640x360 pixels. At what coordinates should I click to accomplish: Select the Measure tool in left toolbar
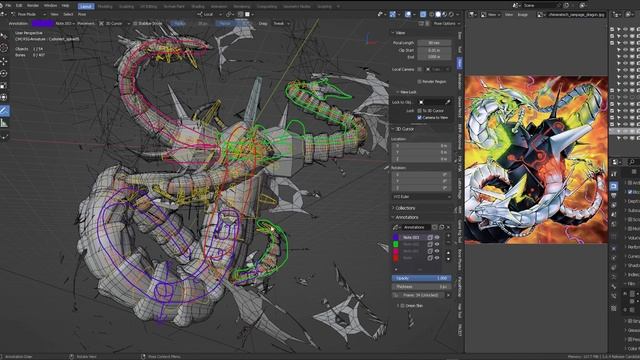4,123
